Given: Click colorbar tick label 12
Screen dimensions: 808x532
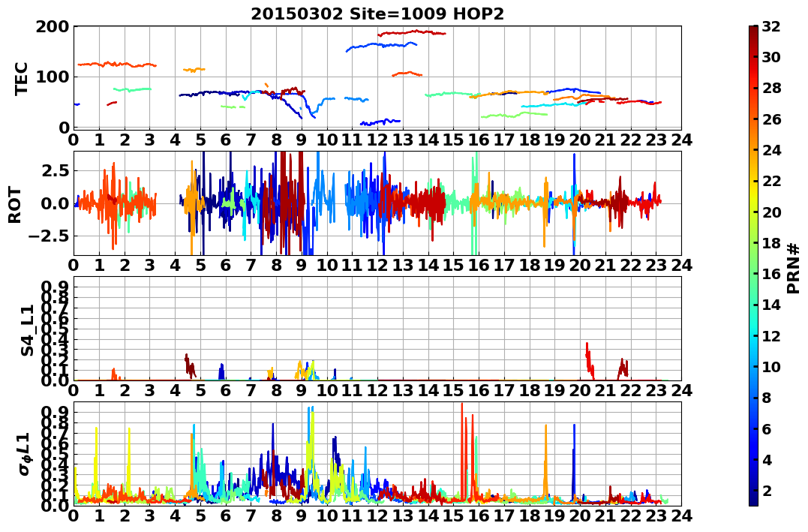Looking at the screenshot, I should coord(771,335).
